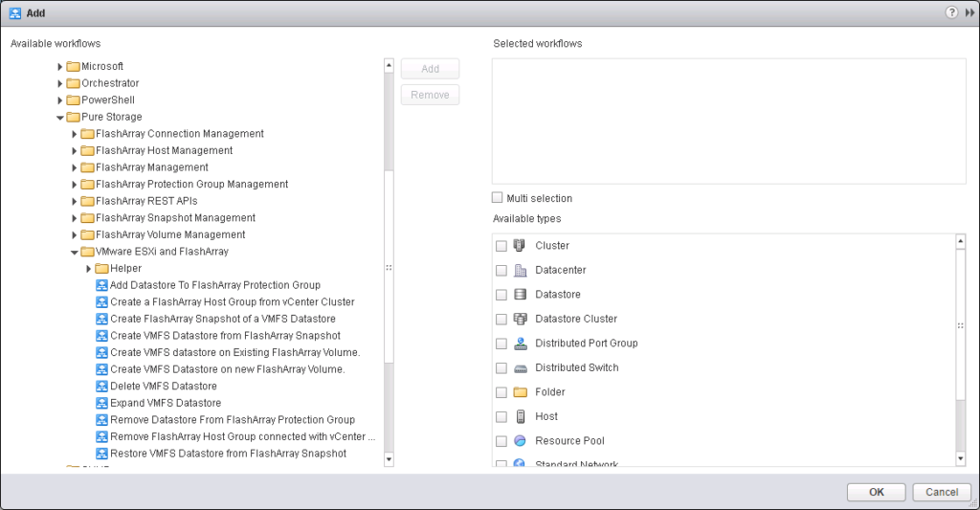Click workflow icon for Remove Datastore From Protection Group
Screen dimensions: 980x510
pyautogui.click(x=101, y=420)
